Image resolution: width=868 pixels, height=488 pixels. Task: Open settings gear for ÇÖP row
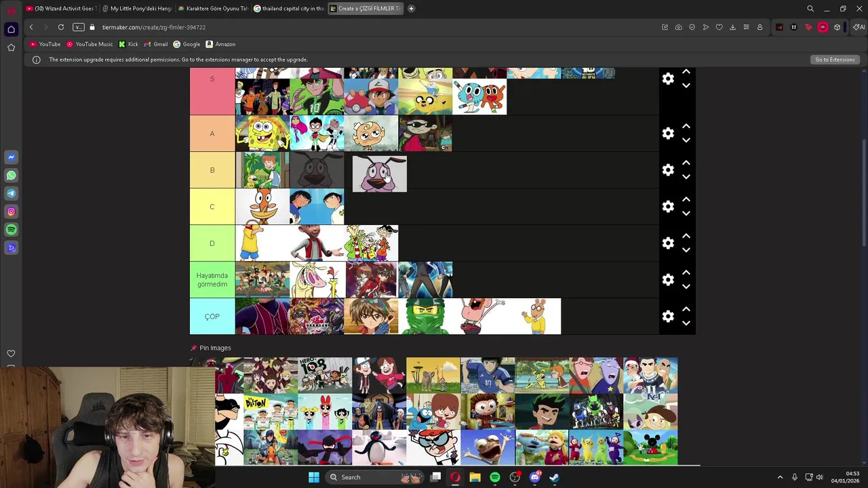668,317
